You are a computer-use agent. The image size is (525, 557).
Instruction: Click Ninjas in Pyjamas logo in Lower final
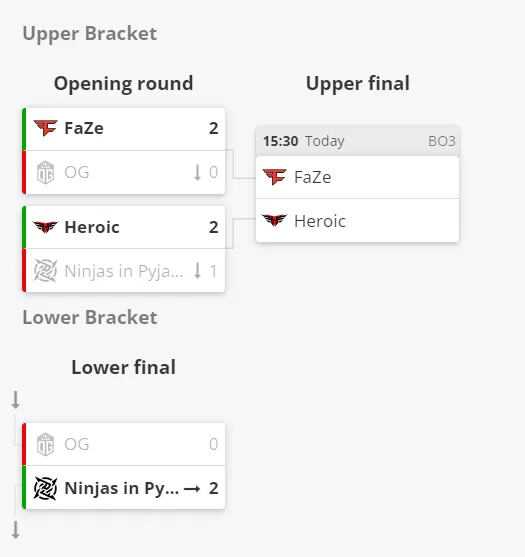(45, 488)
